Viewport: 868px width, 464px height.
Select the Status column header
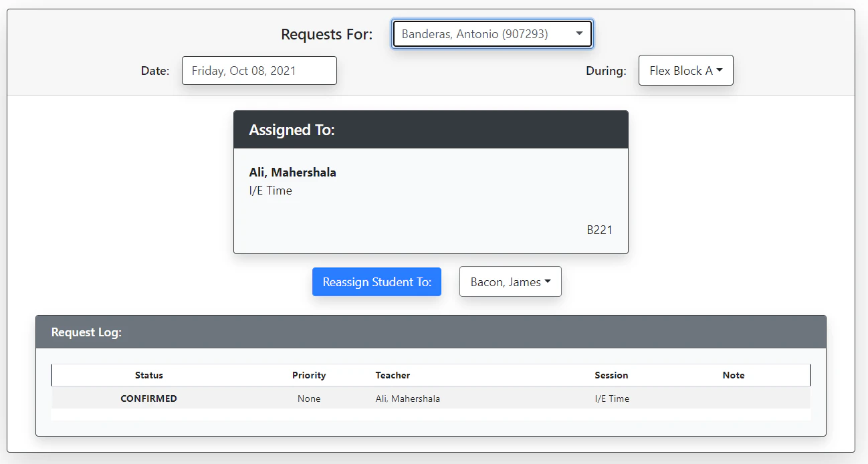pyautogui.click(x=148, y=375)
